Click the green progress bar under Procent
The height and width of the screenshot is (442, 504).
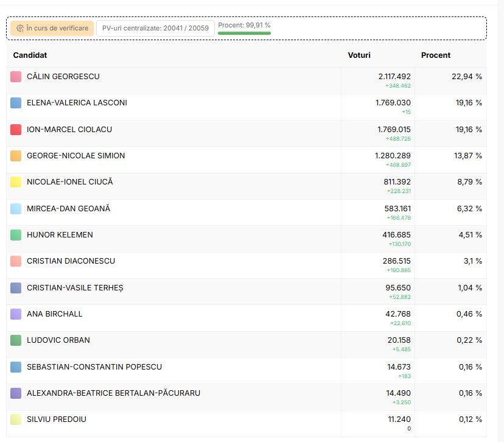point(244,33)
